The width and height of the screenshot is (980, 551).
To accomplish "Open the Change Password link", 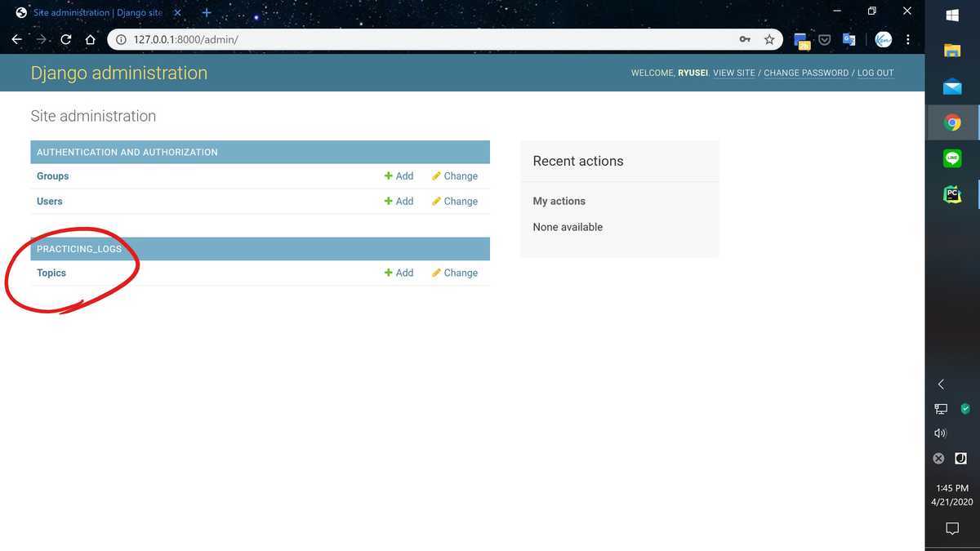I will (806, 73).
